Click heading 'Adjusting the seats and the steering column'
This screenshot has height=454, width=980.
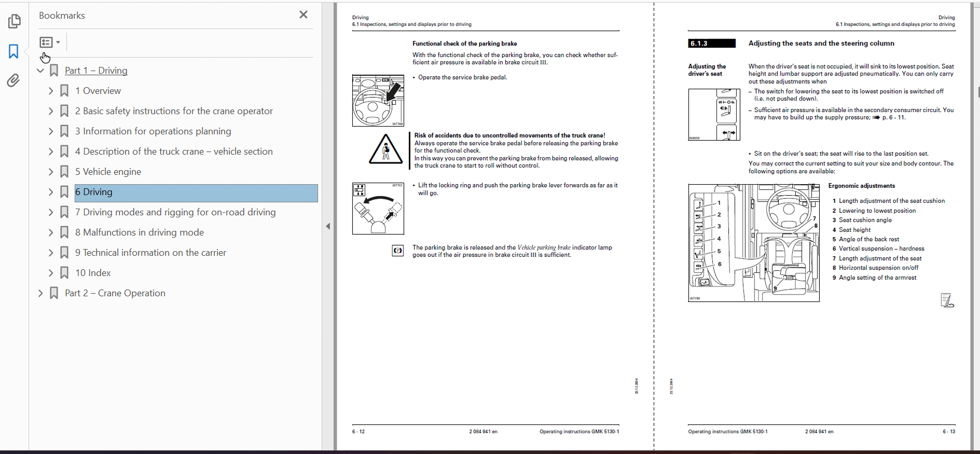tap(821, 44)
